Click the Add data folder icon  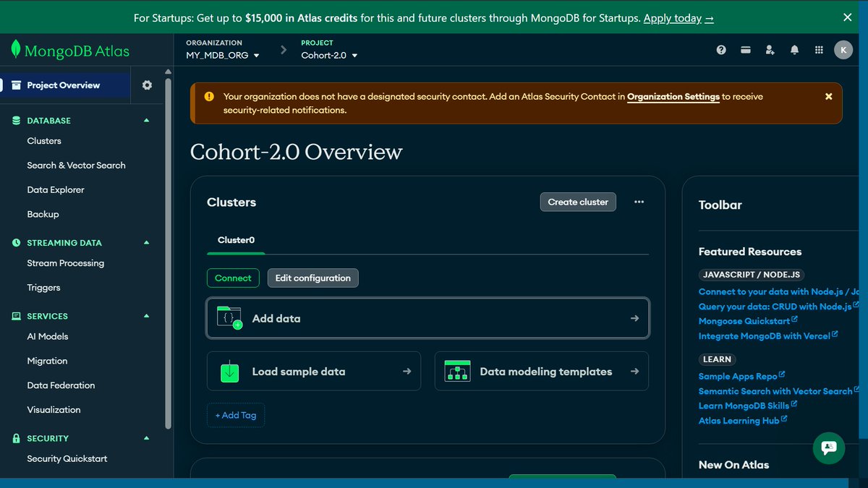click(230, 318)
